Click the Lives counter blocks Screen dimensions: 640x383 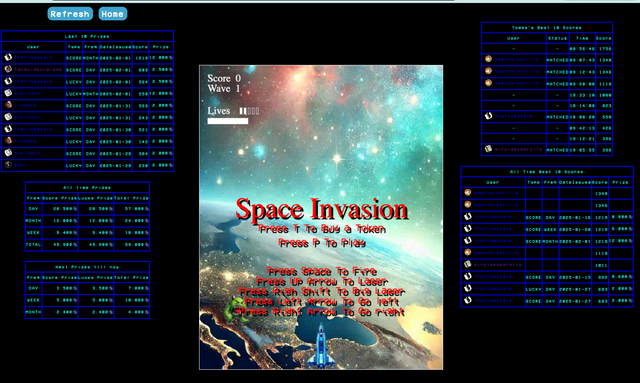pyautogui.click(x=249, y=111)
